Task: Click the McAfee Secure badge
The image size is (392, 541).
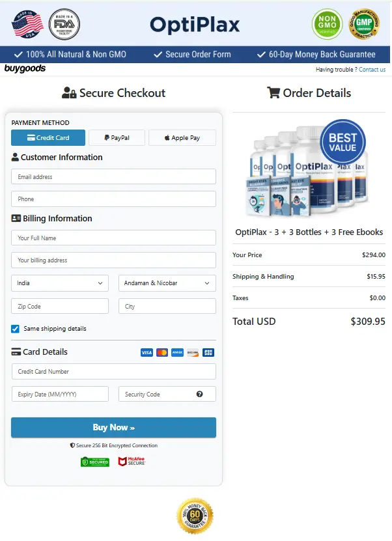Action: pyautogui.click(x=130, y=462)
